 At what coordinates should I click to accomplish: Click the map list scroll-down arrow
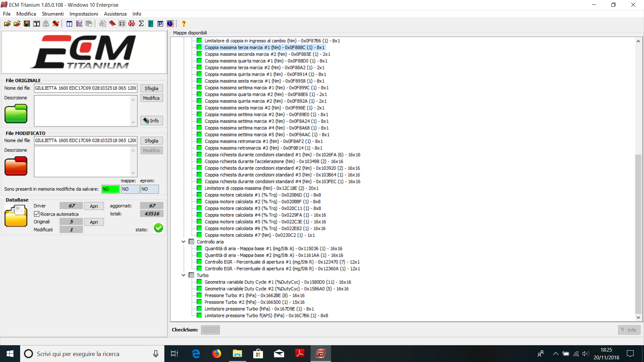pos(638,317)
